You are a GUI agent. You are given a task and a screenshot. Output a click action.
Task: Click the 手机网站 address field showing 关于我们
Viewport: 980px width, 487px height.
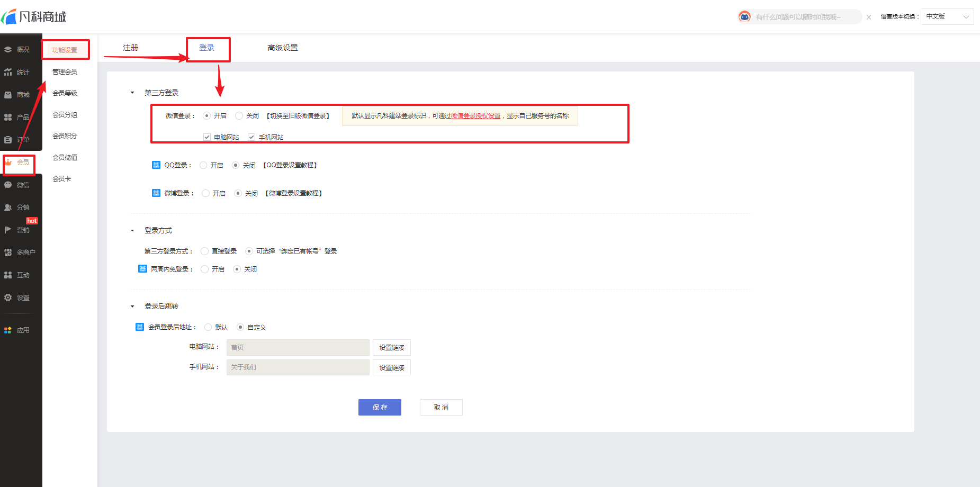coord(298,367)
